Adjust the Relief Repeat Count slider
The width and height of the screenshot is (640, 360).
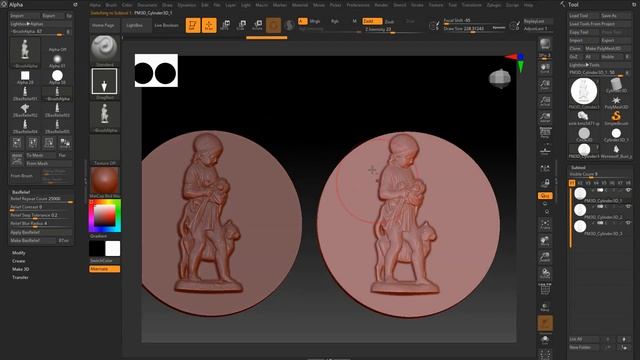point(41,199)
